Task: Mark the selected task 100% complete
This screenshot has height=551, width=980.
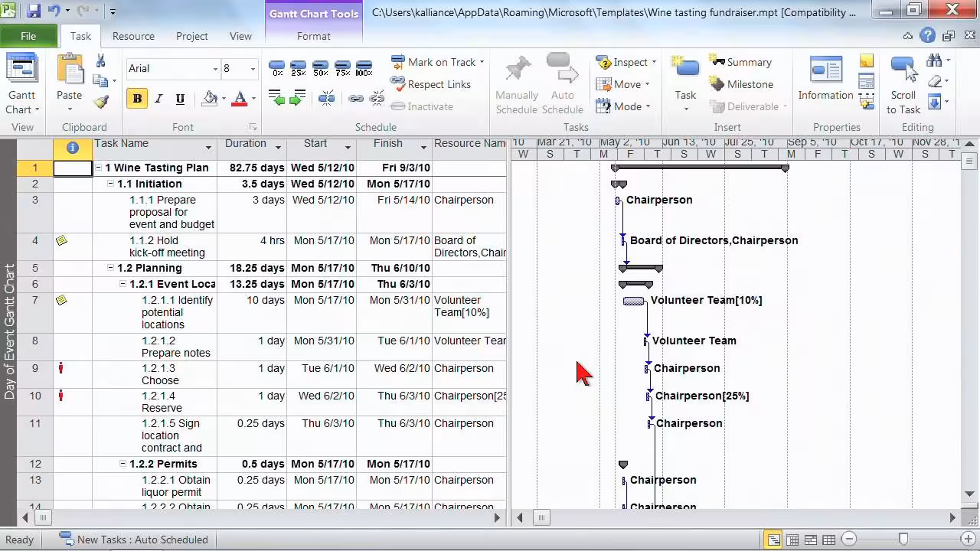Action: point(364,65)
